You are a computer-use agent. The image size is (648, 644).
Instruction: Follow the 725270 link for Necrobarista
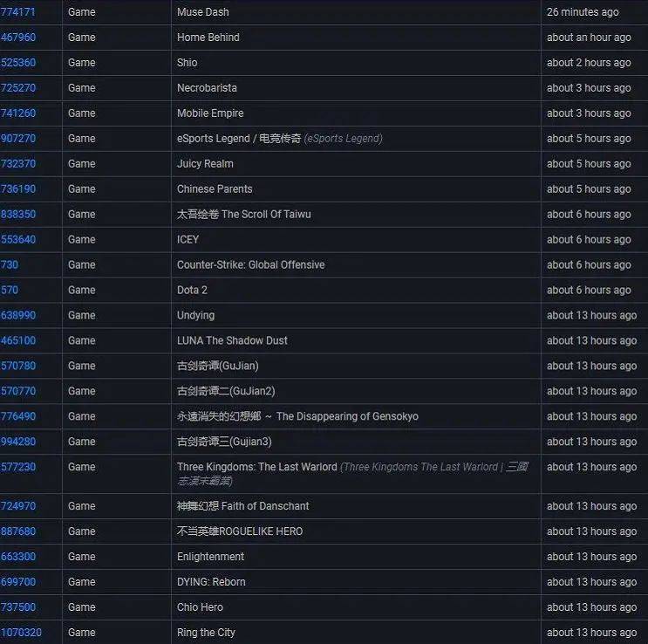[x=18, y=88]
